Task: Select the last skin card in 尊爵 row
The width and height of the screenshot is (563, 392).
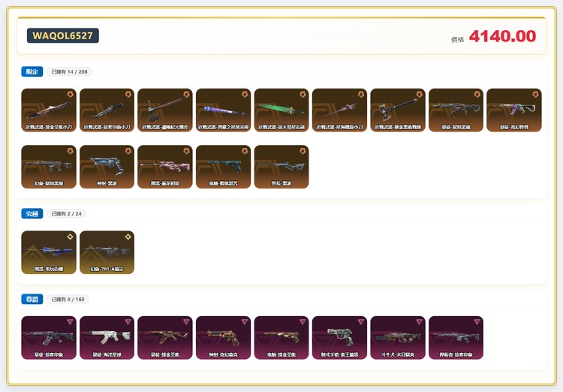Action: click(x=456, y=337)
